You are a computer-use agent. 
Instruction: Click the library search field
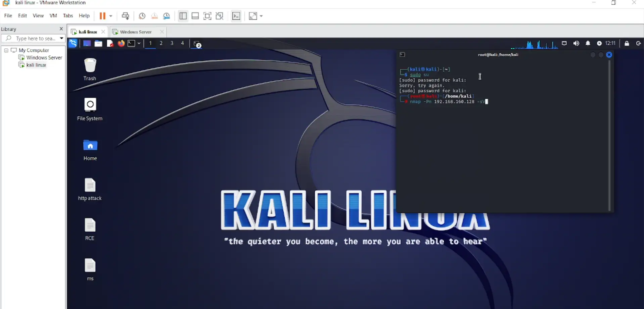(34, 38)
